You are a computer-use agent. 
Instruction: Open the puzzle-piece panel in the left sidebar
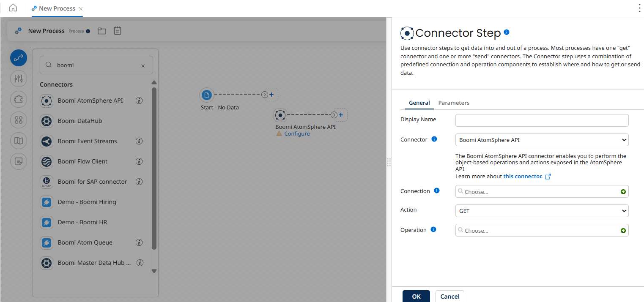tap(19, 99)
